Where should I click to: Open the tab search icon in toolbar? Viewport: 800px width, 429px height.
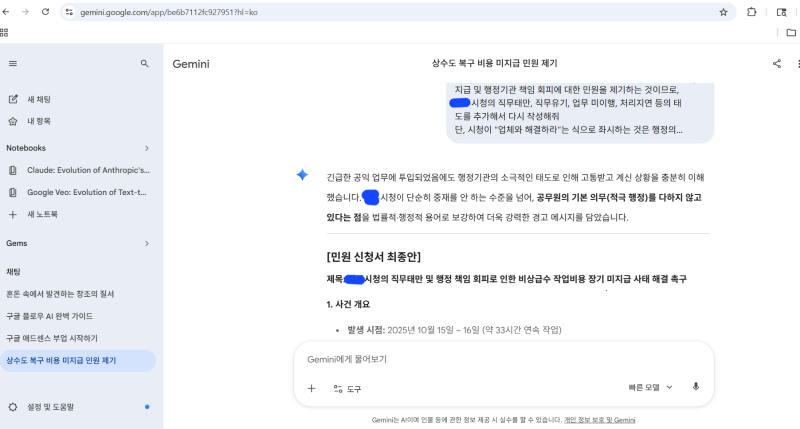click(x=781, y=12)
